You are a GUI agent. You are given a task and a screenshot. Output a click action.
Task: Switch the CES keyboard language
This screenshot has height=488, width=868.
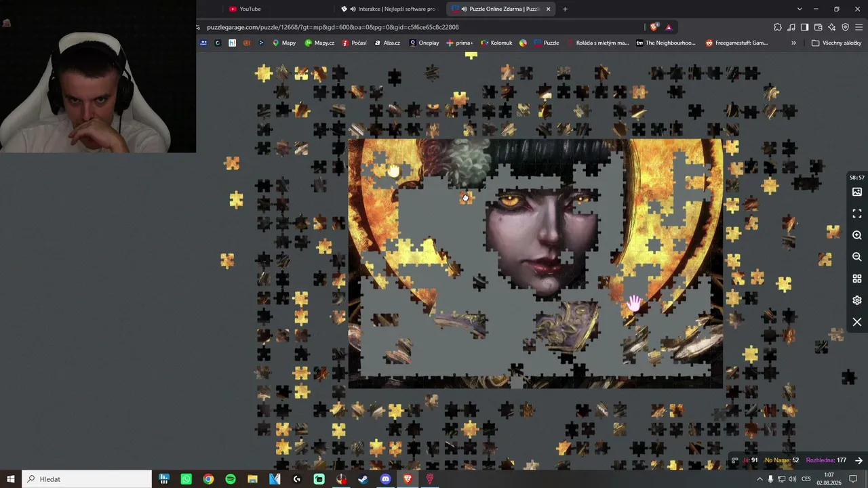(x=806, y=479)
